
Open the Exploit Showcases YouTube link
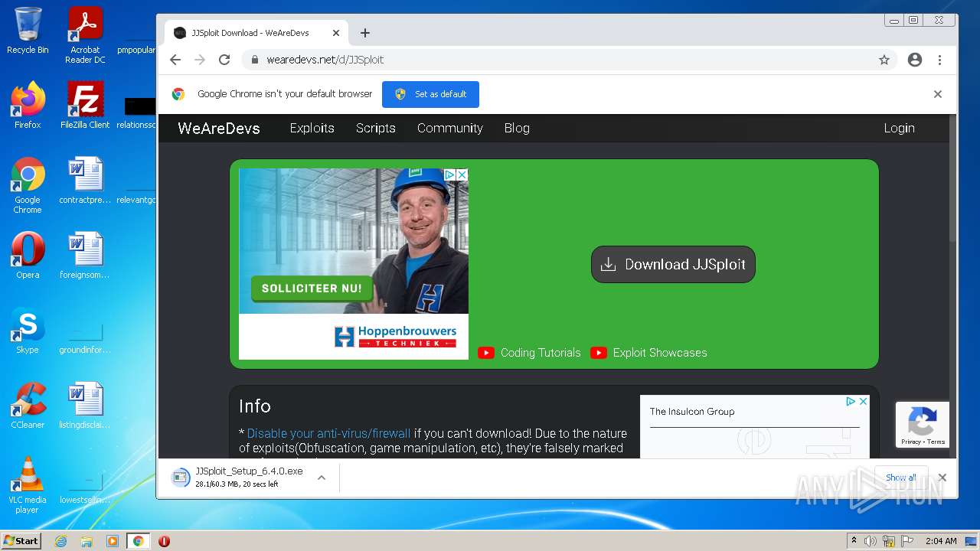coord(648,353)
